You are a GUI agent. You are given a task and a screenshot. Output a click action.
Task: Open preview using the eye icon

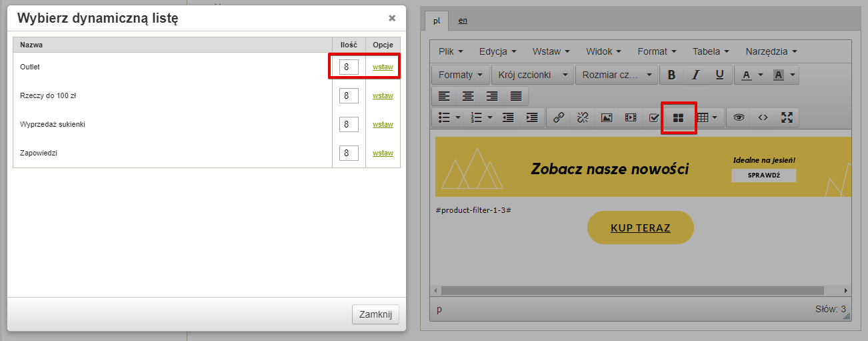point(739,117)
